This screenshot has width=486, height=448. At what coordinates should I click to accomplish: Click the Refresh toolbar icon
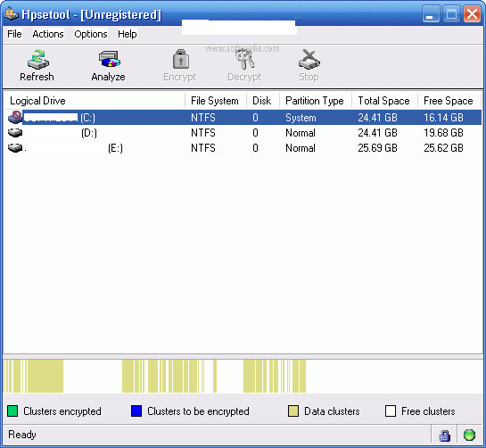pyautogui.click(x=37, y=59)
